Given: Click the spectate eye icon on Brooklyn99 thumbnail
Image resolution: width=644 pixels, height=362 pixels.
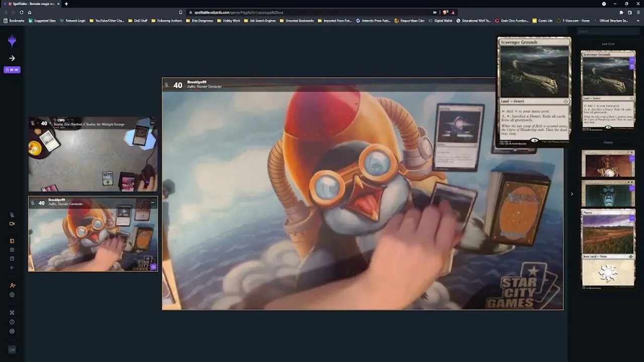Looking at the screenshot, I should tap(153, 267).
